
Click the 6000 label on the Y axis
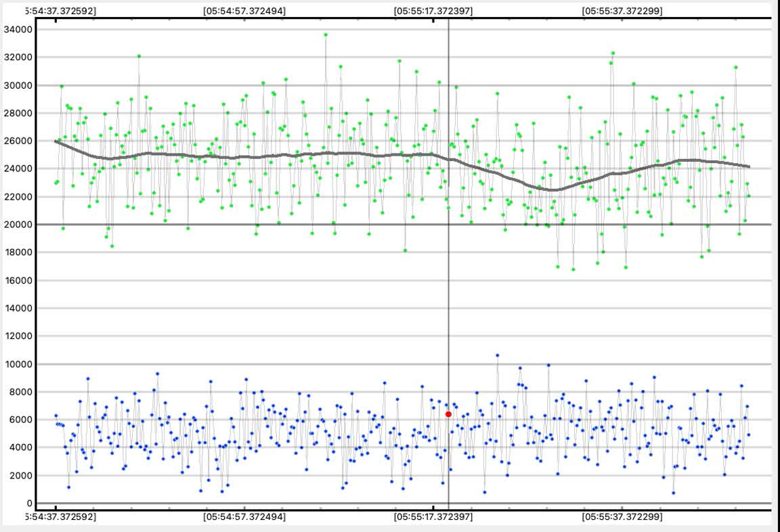(x=22, y=420)
